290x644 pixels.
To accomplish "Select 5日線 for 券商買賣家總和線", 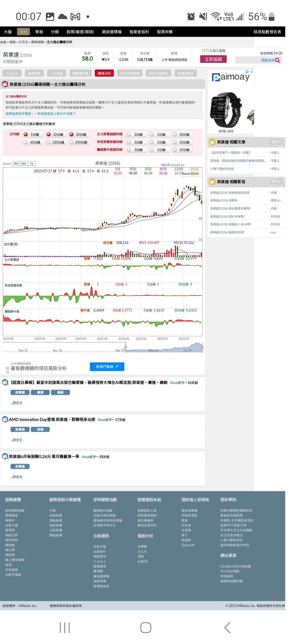I will pos(152,142).
